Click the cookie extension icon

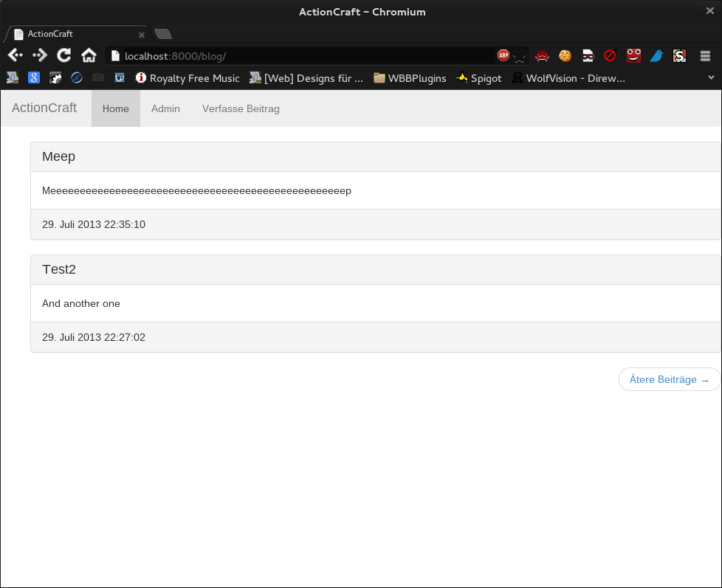coord(565,55)
